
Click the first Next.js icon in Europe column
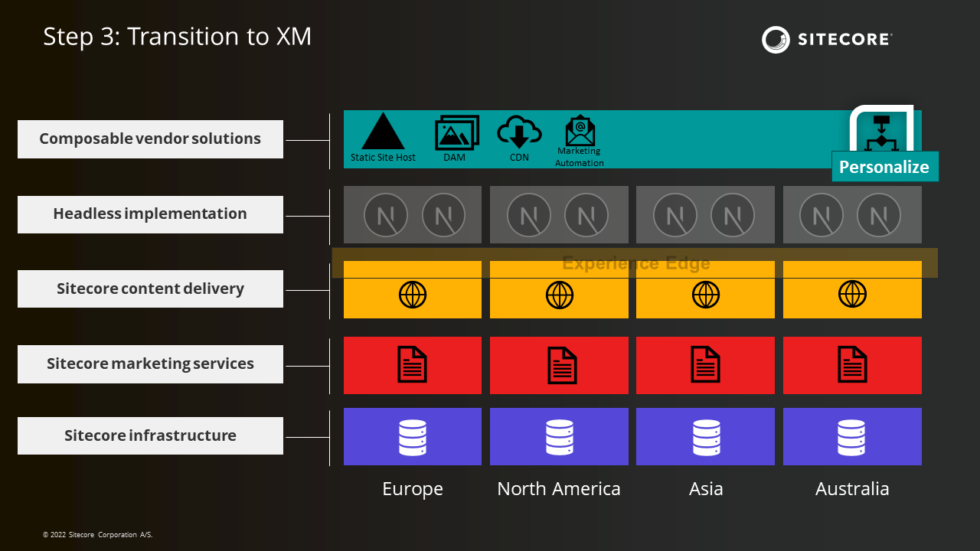385,215
